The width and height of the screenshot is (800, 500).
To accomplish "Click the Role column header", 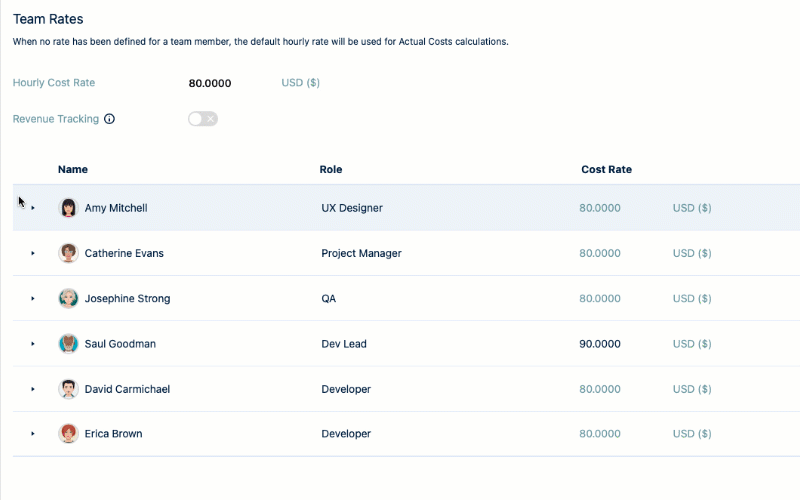I will (331, 169).
